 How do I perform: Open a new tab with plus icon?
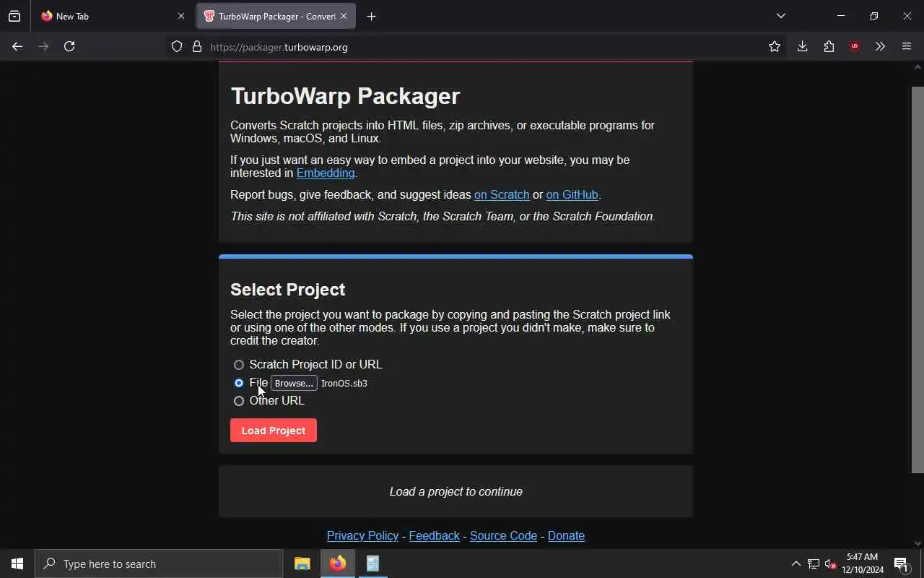[371, 16]
